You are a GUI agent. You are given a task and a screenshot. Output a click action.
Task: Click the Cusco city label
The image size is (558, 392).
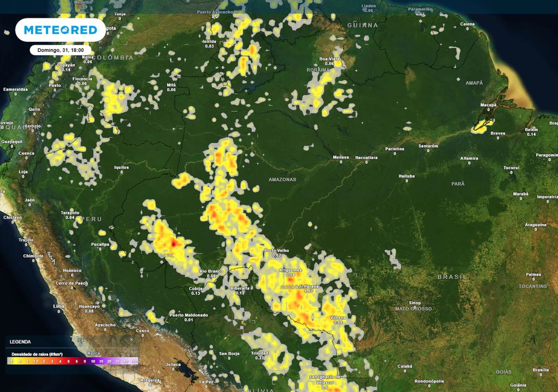pyautogui.click(x=142, y=330)
